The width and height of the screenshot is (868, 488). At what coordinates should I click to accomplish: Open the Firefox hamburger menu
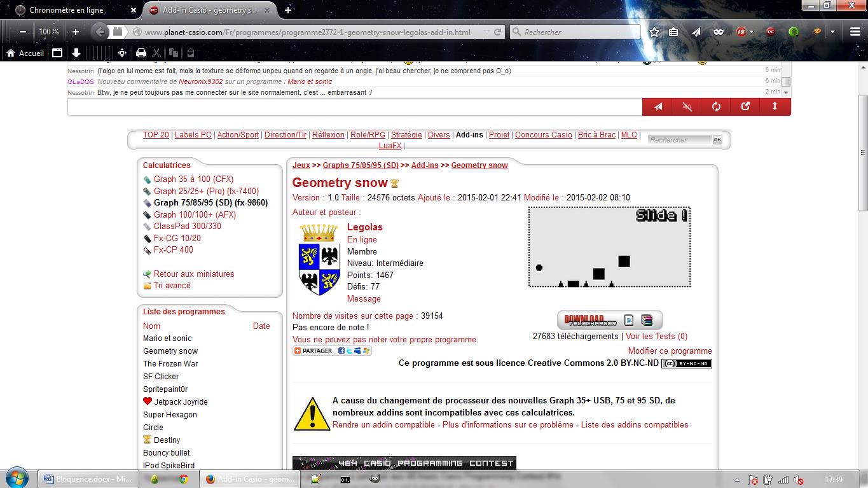tap(855, 32)
